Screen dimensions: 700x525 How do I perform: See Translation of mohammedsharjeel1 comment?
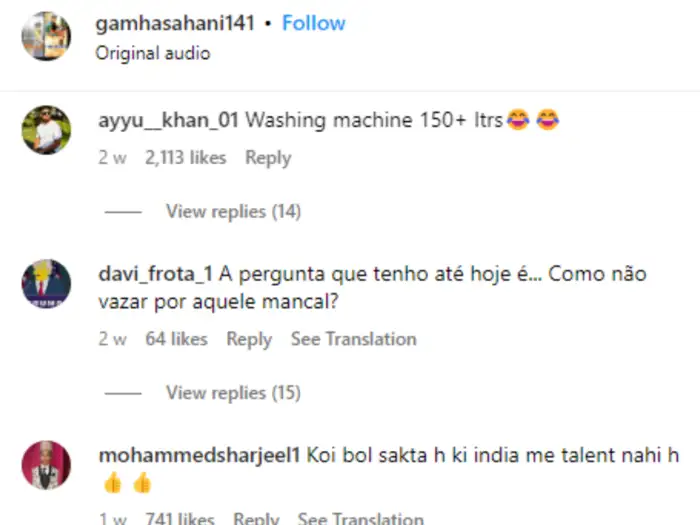[360, 519]
